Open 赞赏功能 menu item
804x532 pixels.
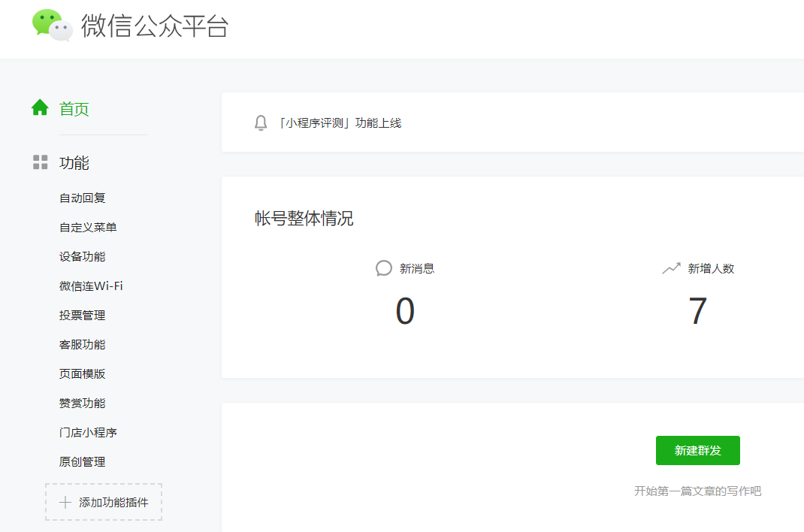point(82,403)
